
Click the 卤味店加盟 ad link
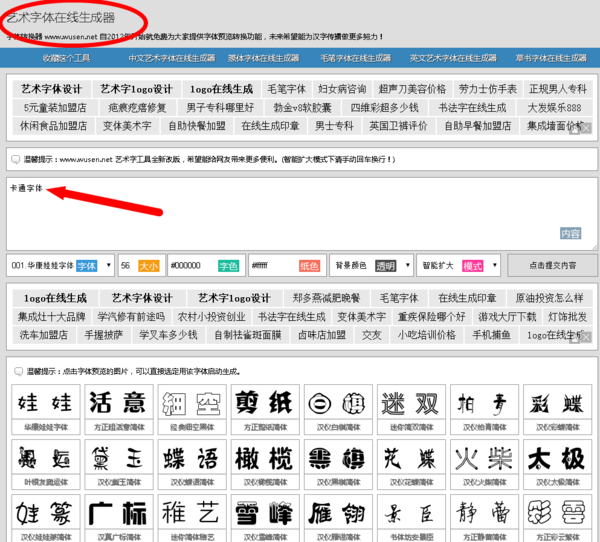(x=322, y=335)
